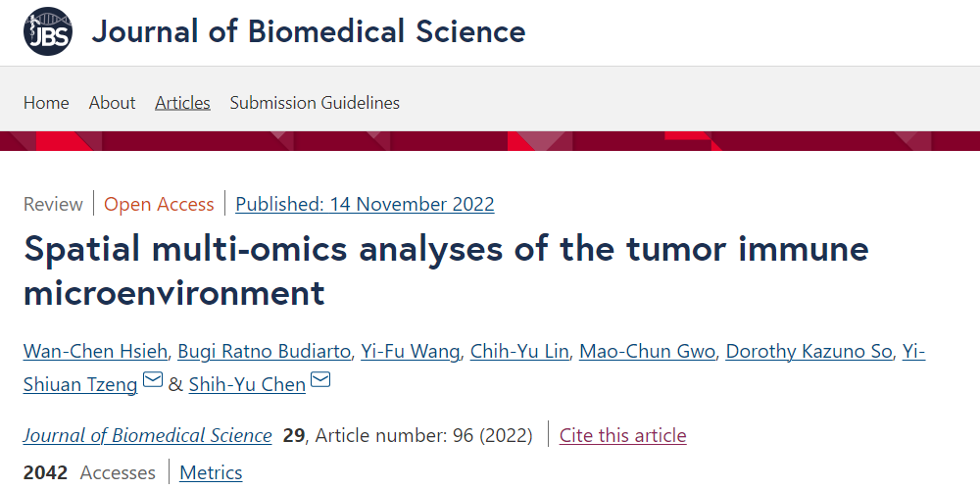Open author Dorothy Kazuno So link
This screenshot has height=490, width=980.
tap(808, 352)
